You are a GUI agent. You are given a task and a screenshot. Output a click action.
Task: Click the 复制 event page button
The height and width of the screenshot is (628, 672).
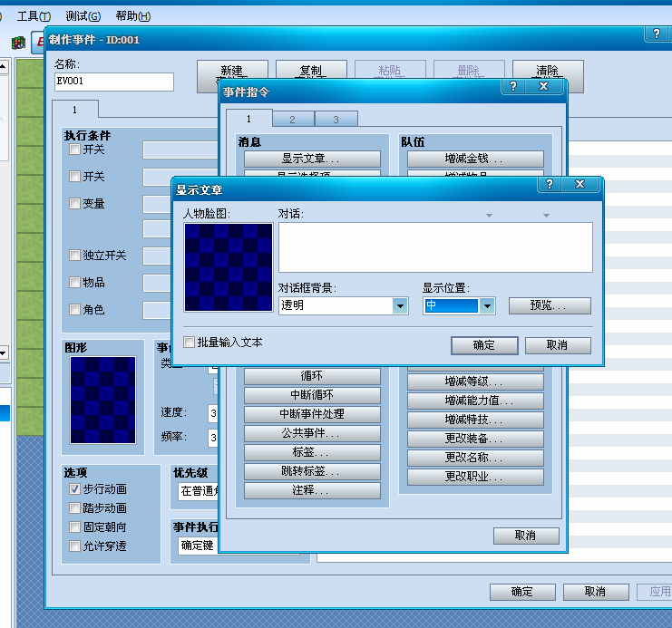[311, 70]
